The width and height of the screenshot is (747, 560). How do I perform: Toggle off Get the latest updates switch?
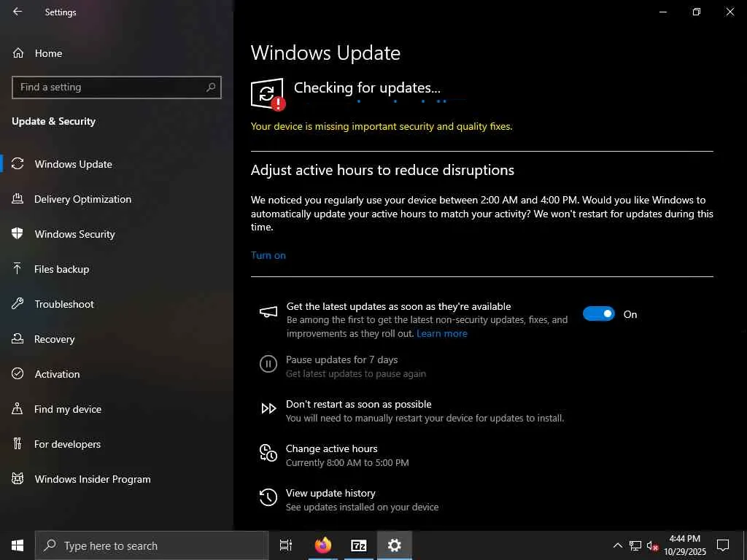(599, 314)
